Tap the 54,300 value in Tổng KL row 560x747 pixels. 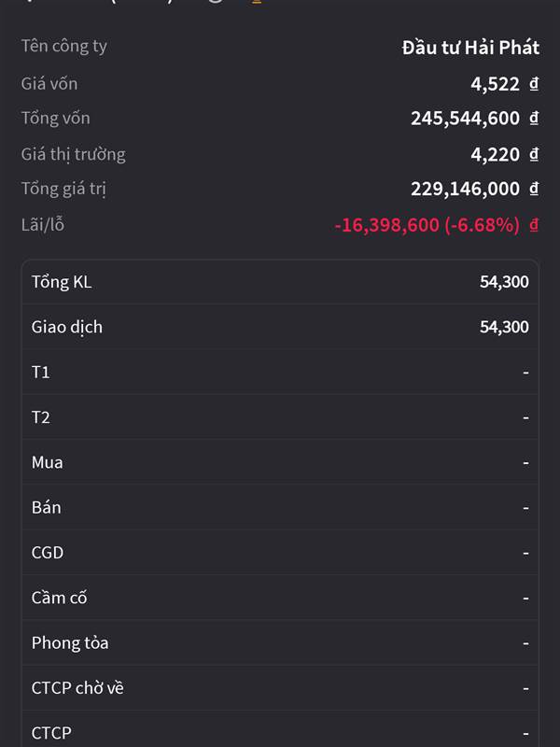click(x=504, y=282)
